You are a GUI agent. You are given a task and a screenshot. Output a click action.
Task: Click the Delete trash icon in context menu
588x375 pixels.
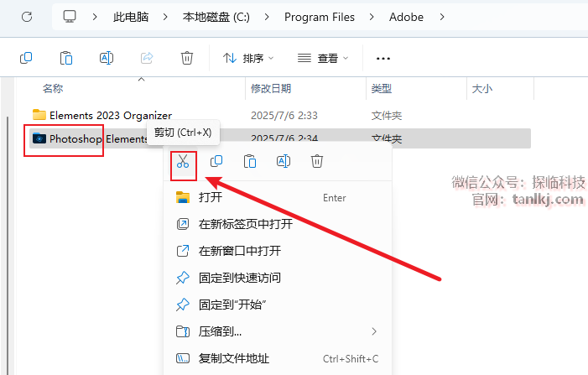pyautogui.click(x=317, y=162)
